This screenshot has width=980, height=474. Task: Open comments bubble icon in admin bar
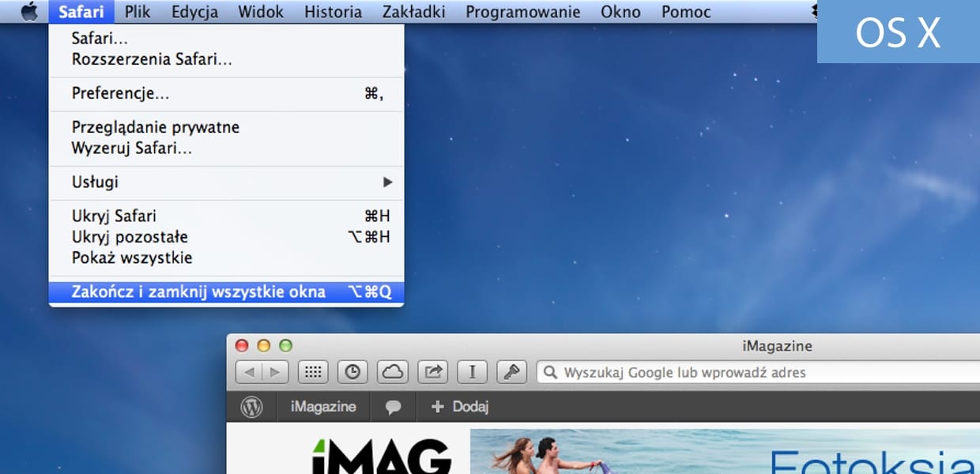pyautogui.click(x=393, y=408)
